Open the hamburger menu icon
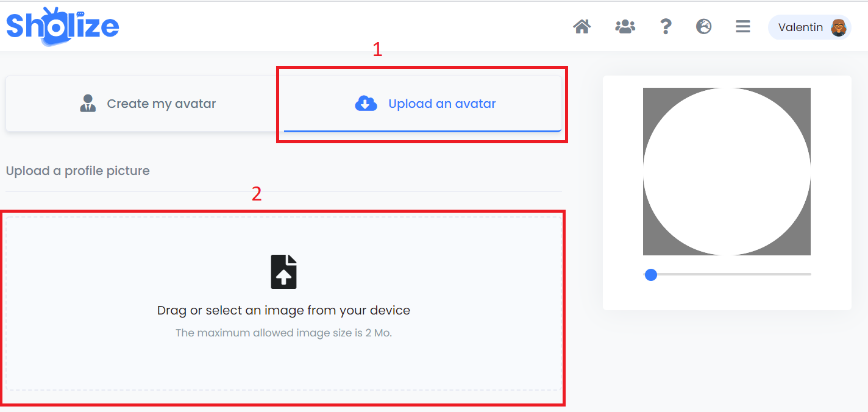This screenshot has height=412, width=868. click(x=742, y=27)
